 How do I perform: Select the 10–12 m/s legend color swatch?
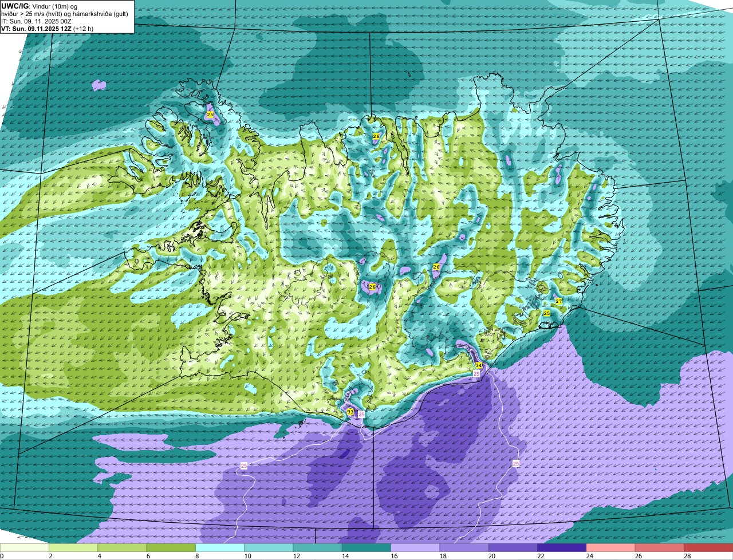pos(269,547)
